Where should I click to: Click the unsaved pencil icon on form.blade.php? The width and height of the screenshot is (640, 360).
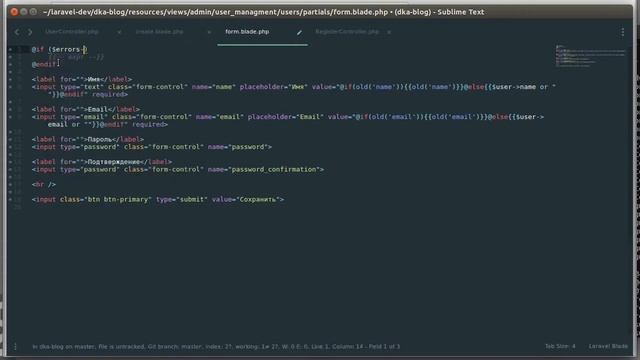pyautogui.click(x=299, y=32)
